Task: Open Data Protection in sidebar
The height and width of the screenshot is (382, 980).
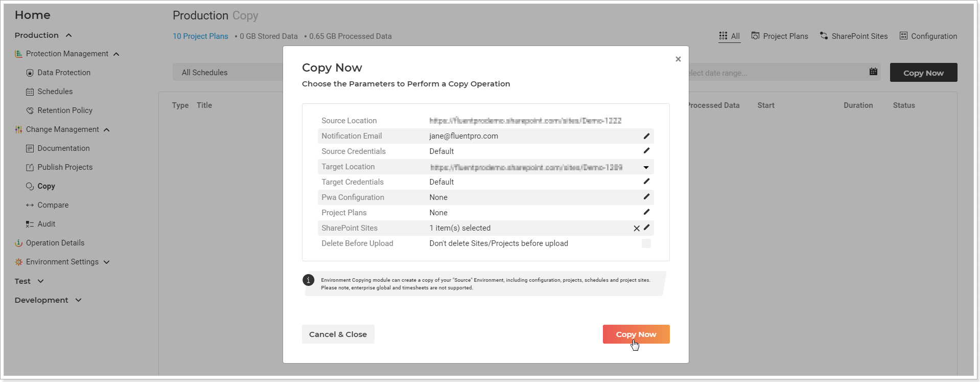Action: [x=63, y=73]
